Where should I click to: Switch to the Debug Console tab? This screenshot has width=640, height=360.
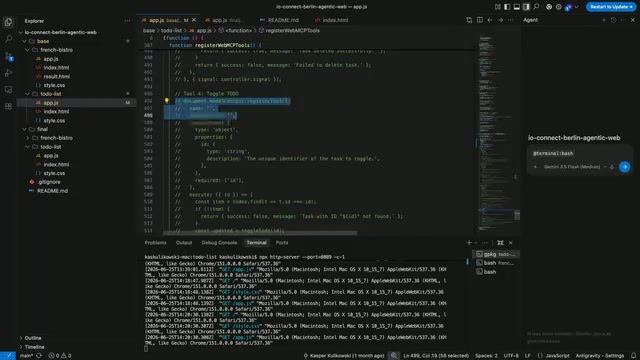pyautogui.click(x=219, y=242)
